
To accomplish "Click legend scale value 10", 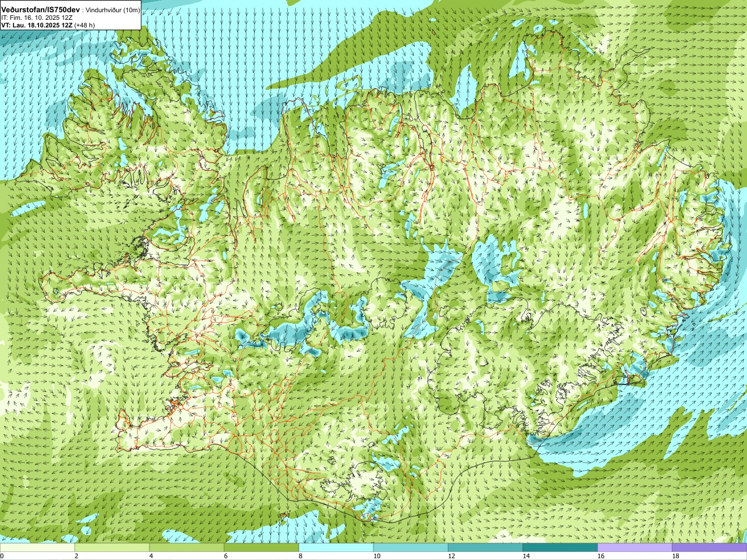I will [x=376, y=556].
